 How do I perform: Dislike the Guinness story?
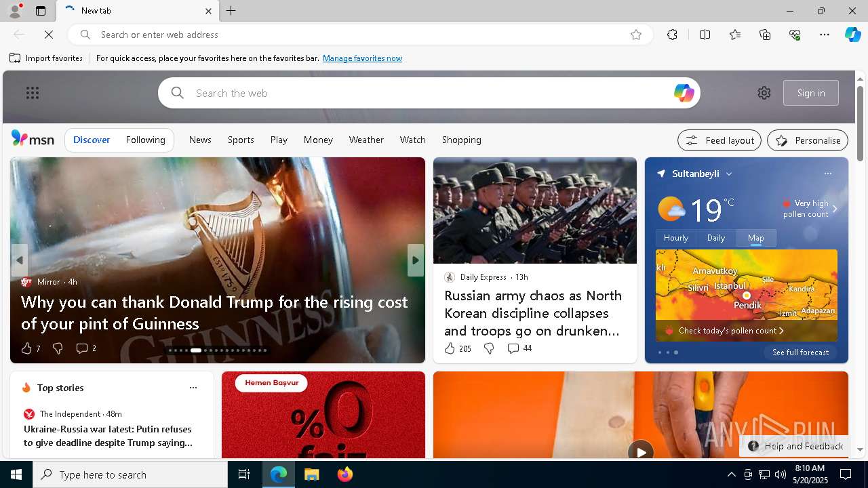58,348
